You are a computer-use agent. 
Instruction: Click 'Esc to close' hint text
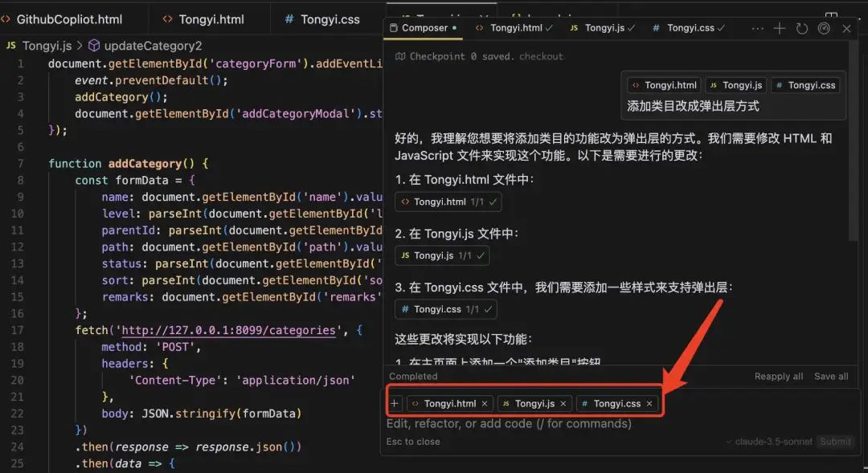(x=413, y=442)
